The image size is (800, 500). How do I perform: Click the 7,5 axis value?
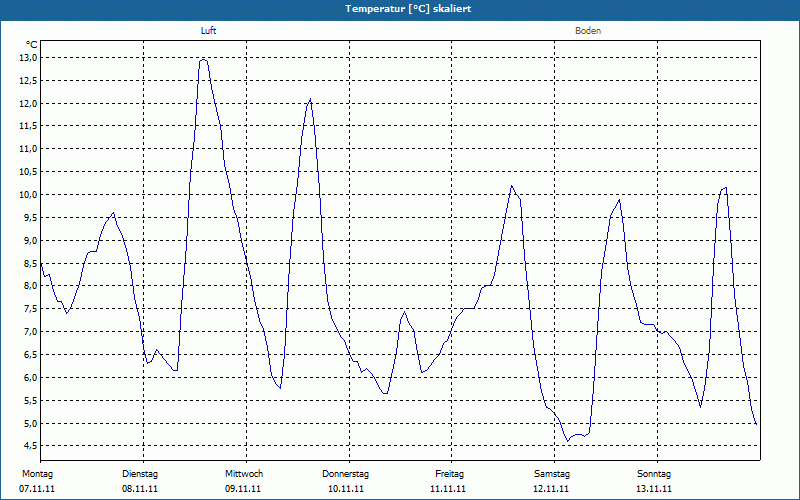click(x=31, y=309)
